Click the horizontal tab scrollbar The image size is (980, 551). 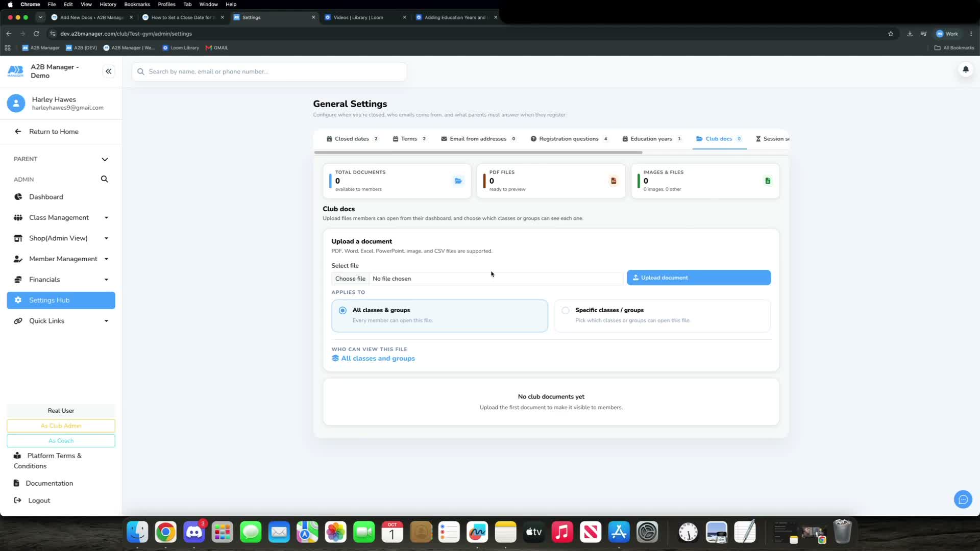click(x=478, y=153)
